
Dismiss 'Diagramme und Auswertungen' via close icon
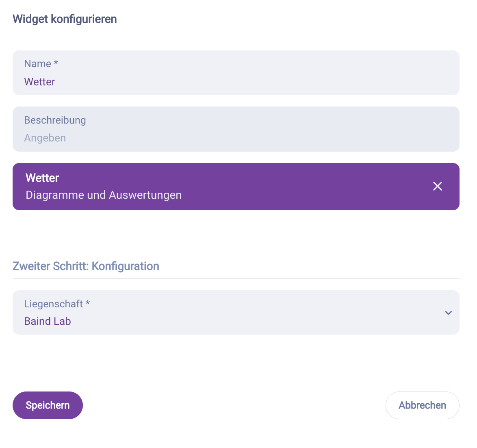[x=438, y=186]
